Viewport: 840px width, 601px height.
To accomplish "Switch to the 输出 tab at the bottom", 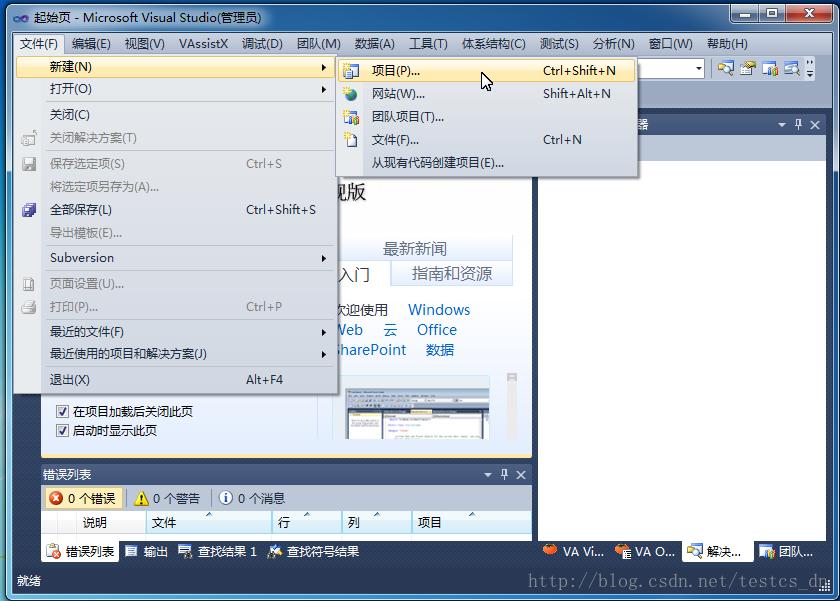I will [146, 551].
